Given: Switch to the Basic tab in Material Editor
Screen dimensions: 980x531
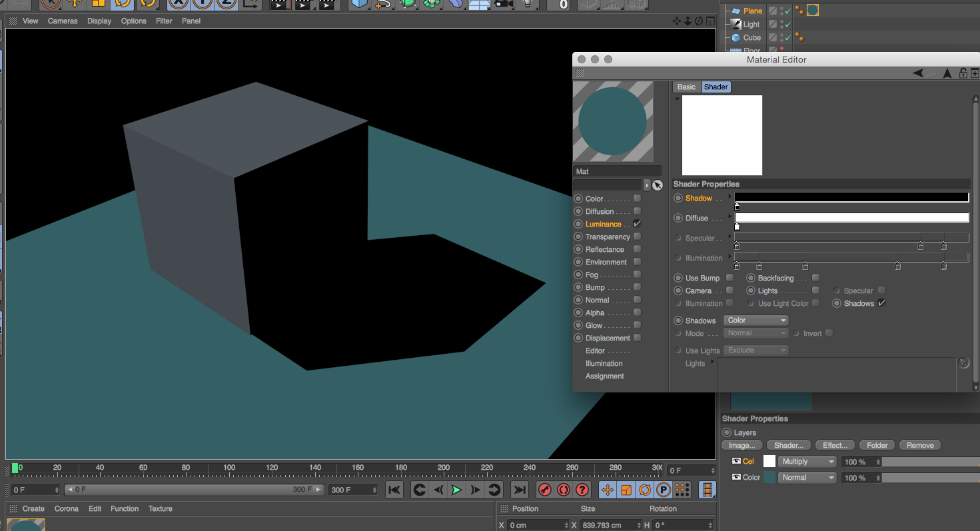Looking at the screenshot, I should pyautogui.click(x=686, y=87).
